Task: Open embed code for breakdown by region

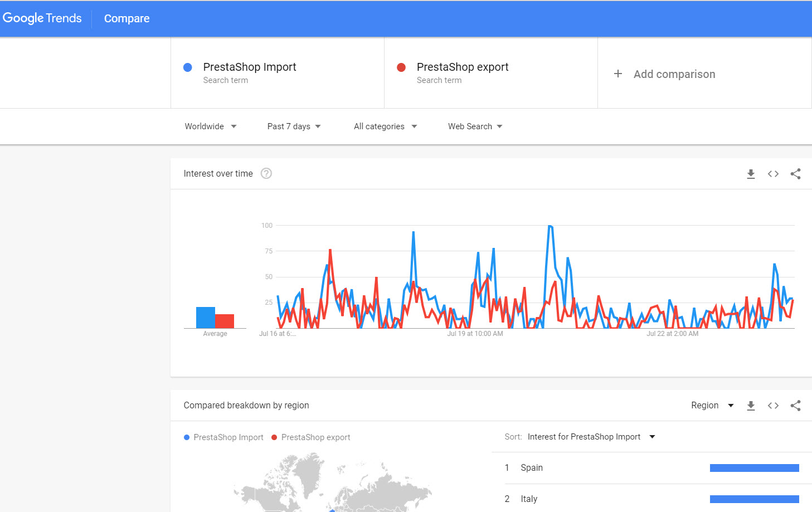Action: pos(773,406)
